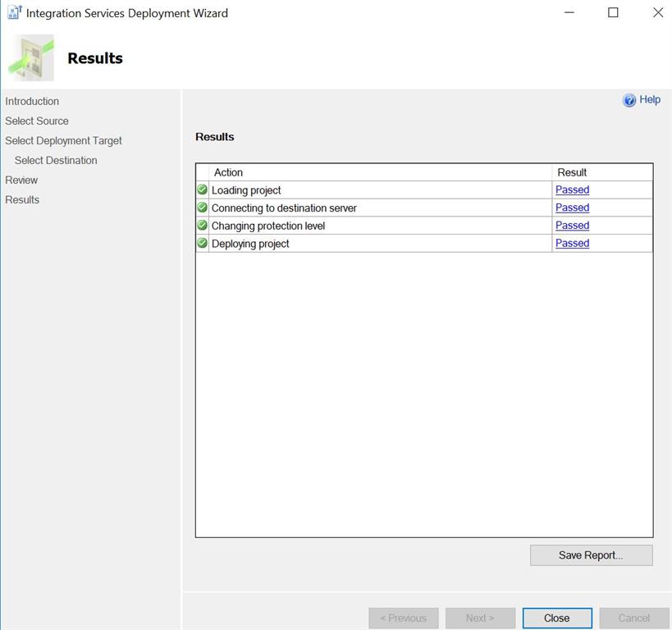The image size is (672, 630).
Task: Click the green check beside Deploying project
Action: pyautogui.click(x=201, y=243)
